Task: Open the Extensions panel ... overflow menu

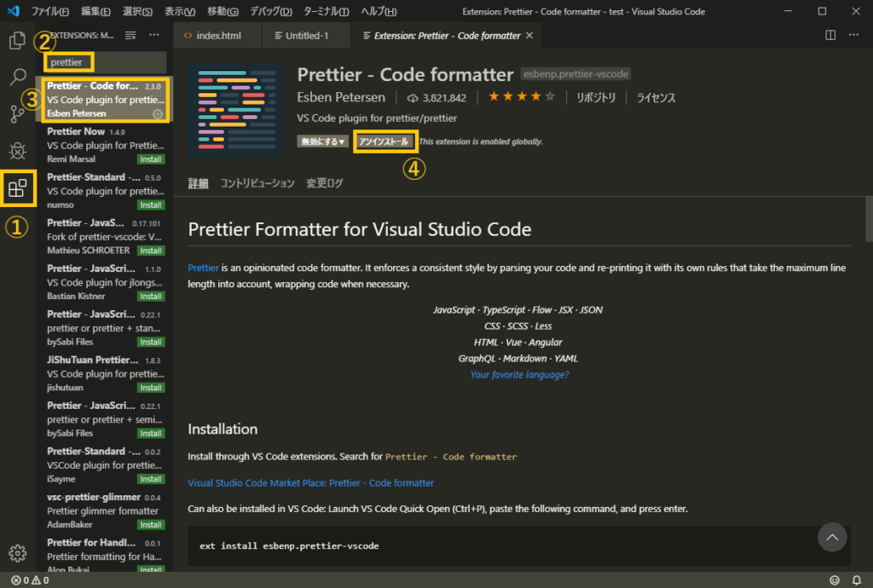Action: 153,35
